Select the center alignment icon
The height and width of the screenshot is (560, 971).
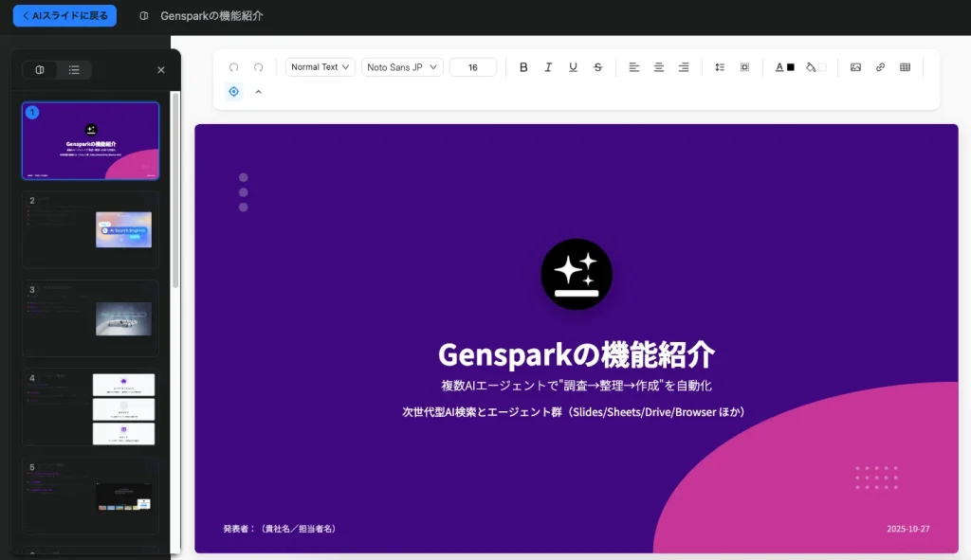click(x=658, y=66)
